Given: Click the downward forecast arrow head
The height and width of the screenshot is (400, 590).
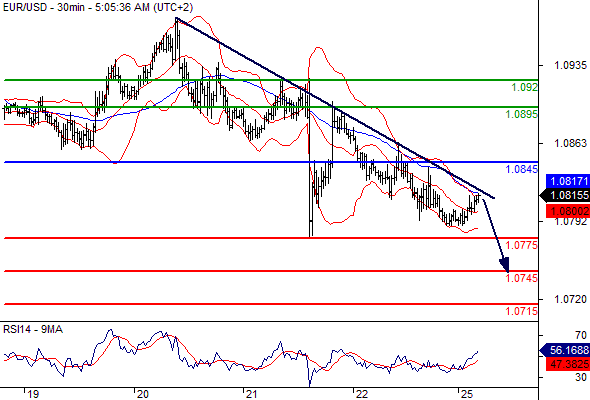Looking at the screenshot, I should click(x=505, y=265).
